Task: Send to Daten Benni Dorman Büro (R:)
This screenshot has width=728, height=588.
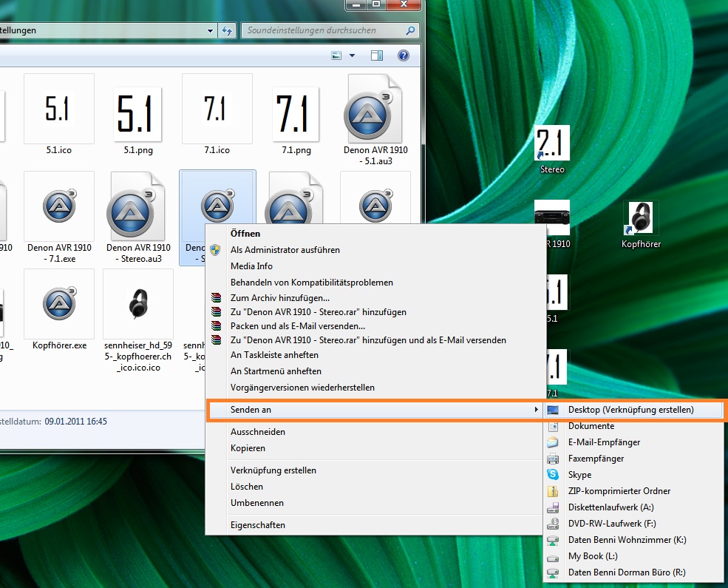Action: (x=633, y=572)
